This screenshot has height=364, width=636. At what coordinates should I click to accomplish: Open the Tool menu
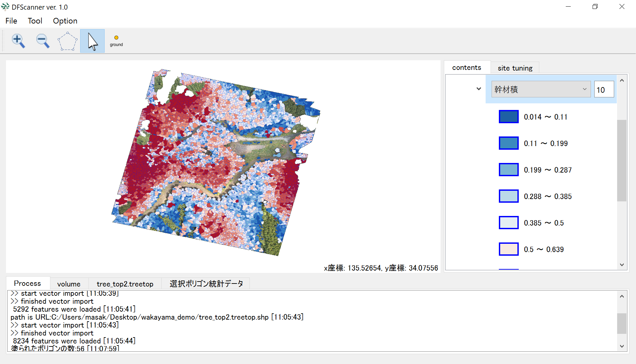coord(35,21)
